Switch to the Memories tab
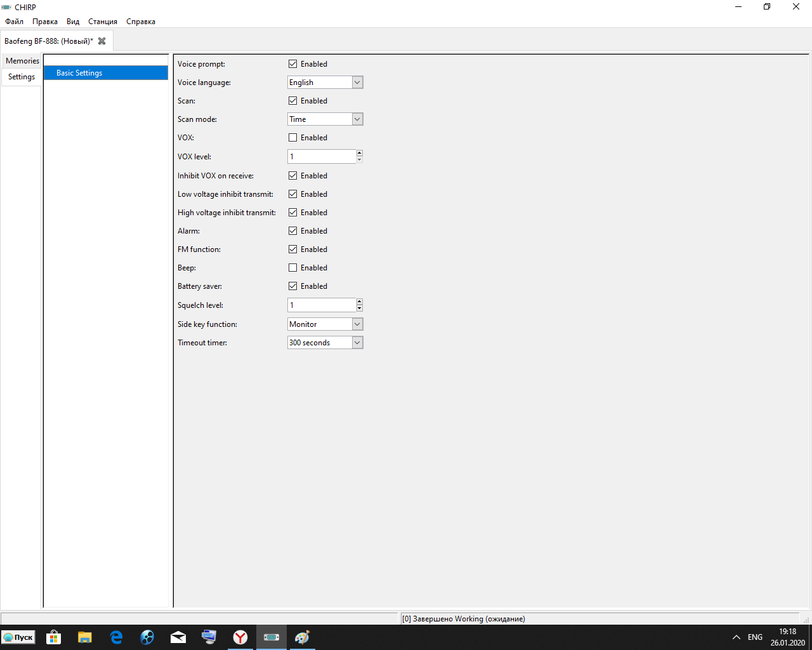 click(22, 61)
